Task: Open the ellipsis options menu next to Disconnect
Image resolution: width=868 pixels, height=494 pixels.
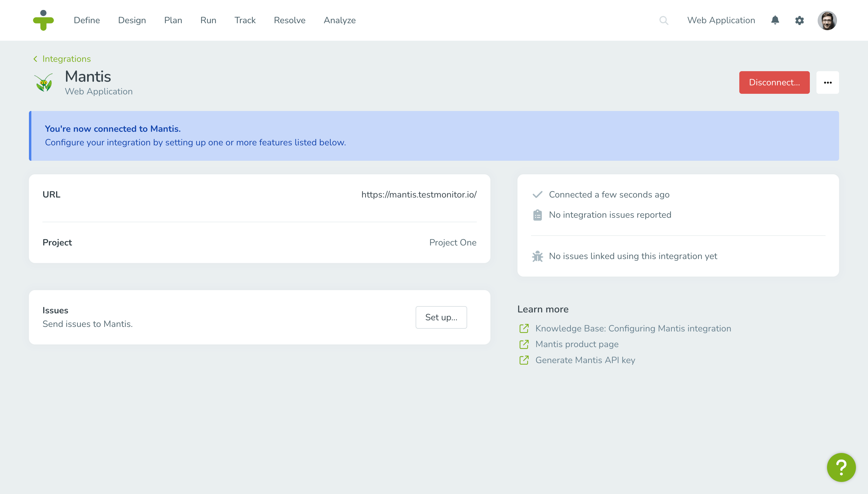Action: pyautogui.click(x=828, y=82)
